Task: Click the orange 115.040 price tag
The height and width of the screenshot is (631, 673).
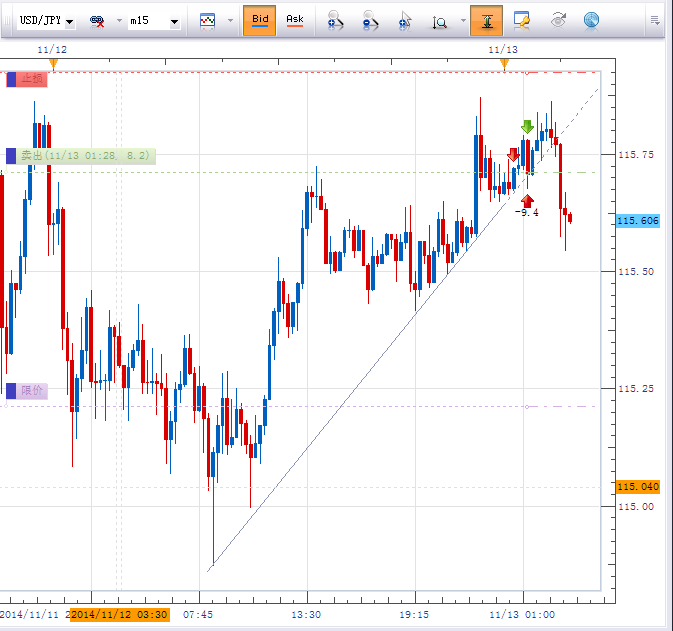Action: [638, 487]
